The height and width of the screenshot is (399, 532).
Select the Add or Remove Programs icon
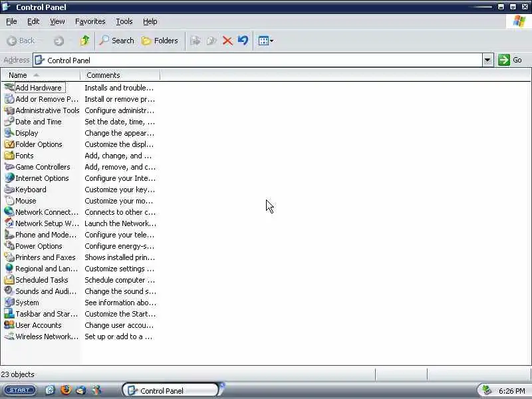coord(9,99)
